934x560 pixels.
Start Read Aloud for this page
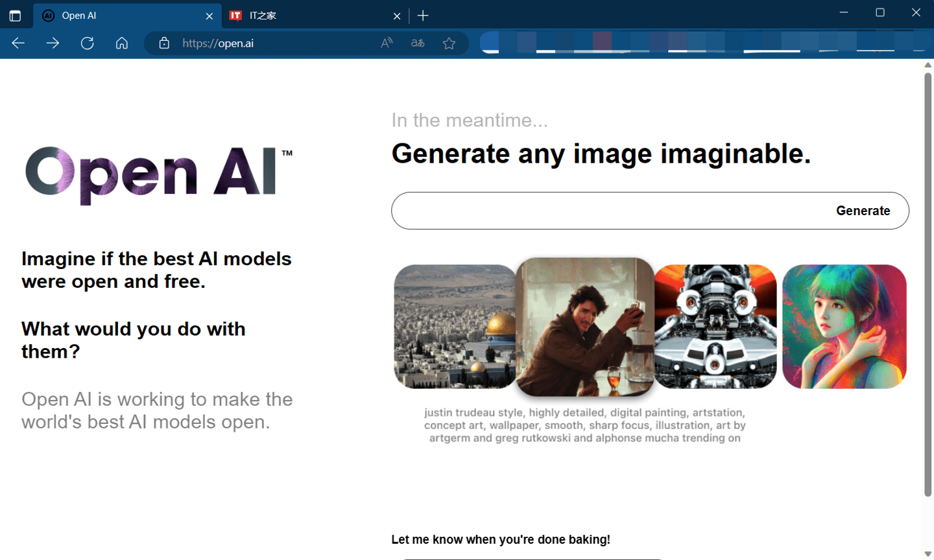point(386,42)
